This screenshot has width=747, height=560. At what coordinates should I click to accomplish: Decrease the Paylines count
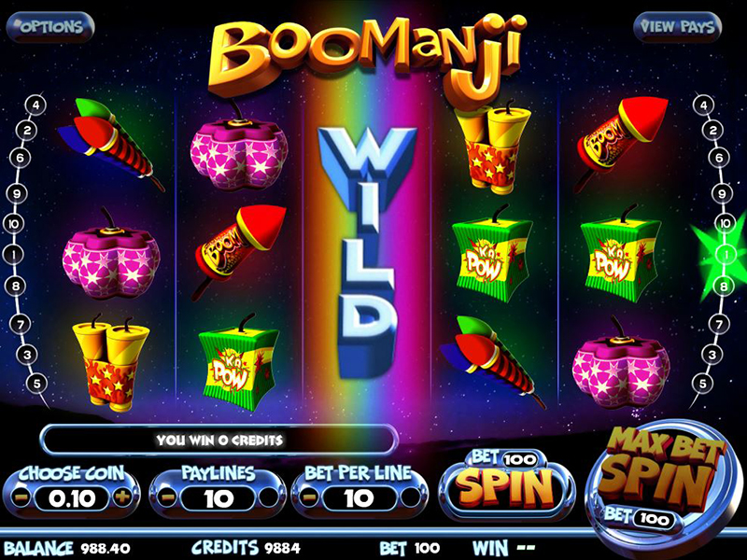[166, 498]
